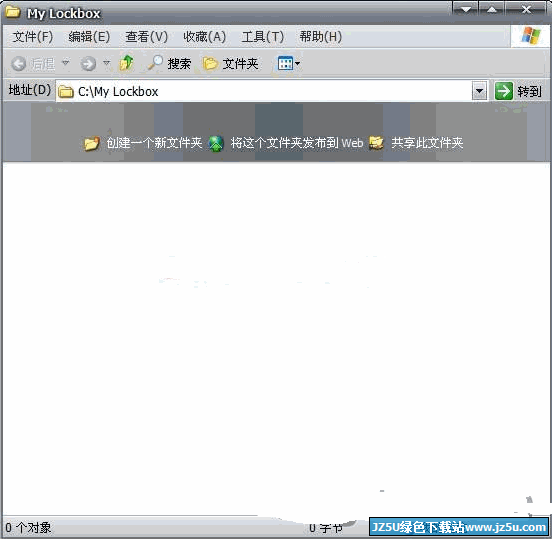Go up one folder level
The width and height of the screenshot is (552, 539).
(x=127, y=63)
